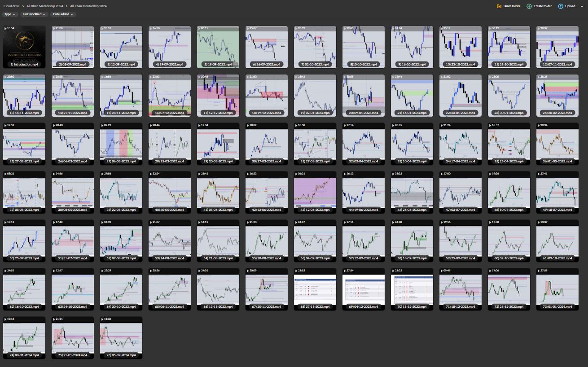Expand the Last modified filter
This screenshot has width=588, height=367.
(x=34, y=14)
